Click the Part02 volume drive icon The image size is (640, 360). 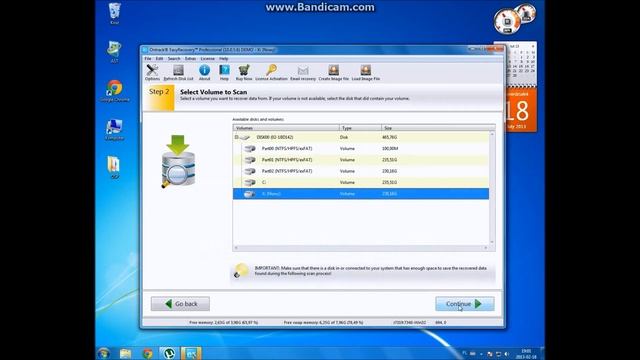coord(249,171)
